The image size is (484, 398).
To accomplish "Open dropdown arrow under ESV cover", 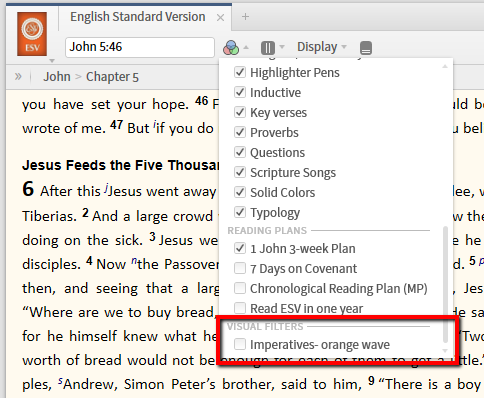I will [x=52, y=61].
